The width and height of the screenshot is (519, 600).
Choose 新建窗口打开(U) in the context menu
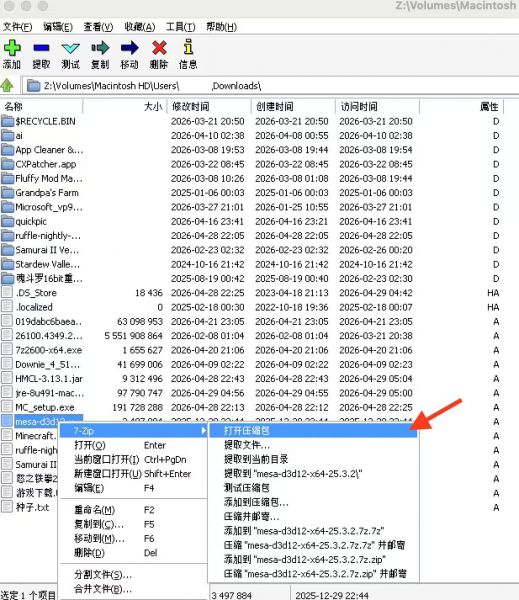pyautogui.click(x=134, y=474)
